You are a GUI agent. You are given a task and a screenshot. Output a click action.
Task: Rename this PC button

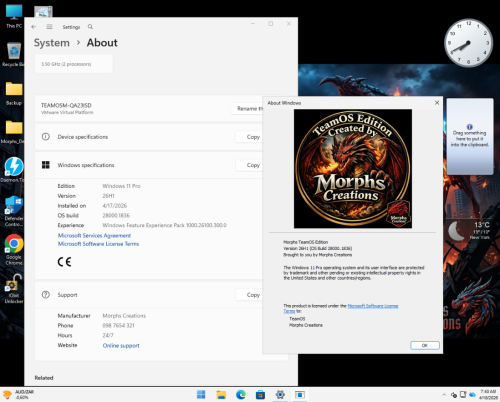[247, 108]
